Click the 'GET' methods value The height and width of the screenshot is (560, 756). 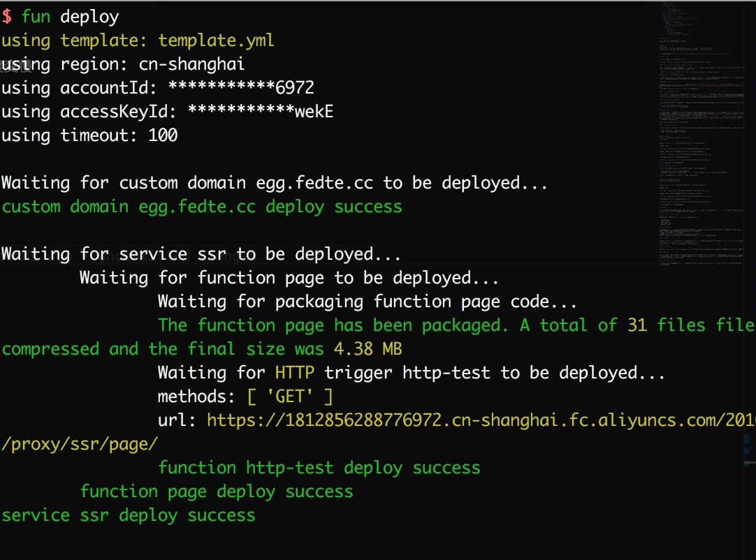pos(291,397)
